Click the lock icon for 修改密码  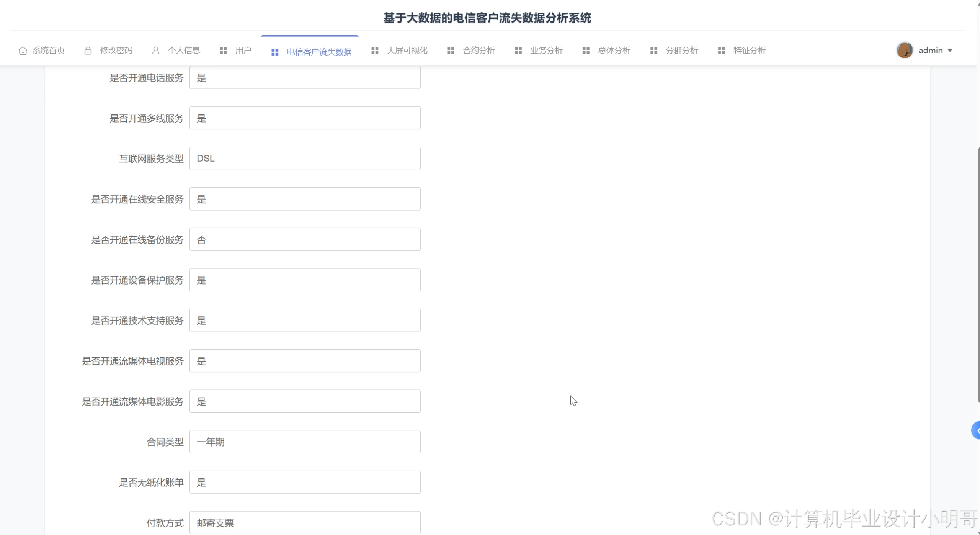coord(88,51)
